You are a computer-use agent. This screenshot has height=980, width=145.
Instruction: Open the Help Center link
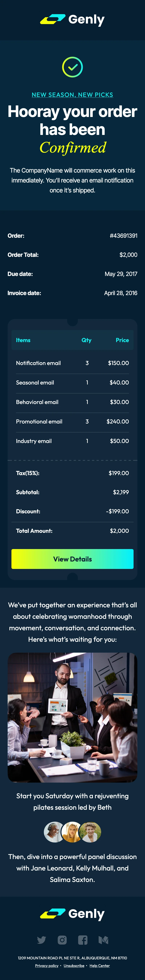pos(99,965)
